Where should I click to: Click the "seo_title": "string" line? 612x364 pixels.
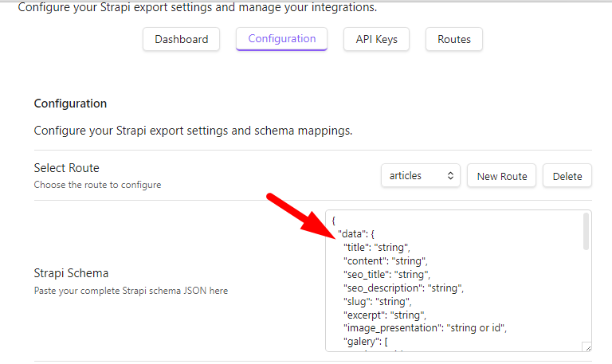click(386, 274)
